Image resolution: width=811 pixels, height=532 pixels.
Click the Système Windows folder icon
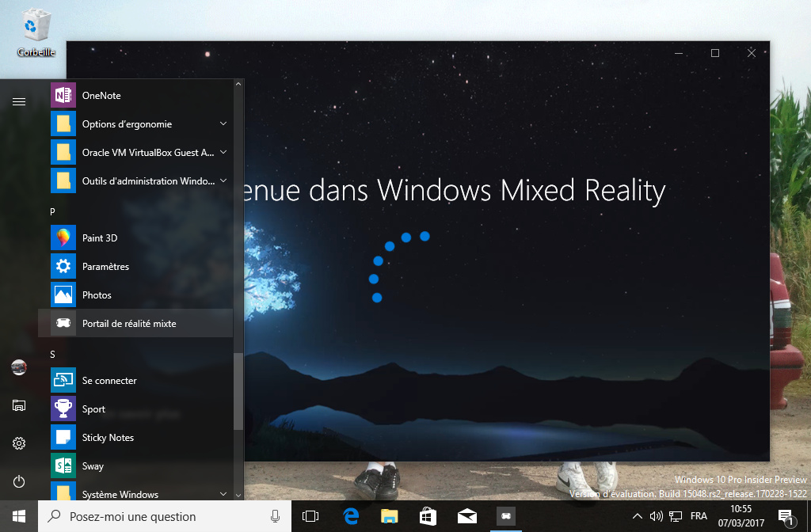[x=63, y=491]
